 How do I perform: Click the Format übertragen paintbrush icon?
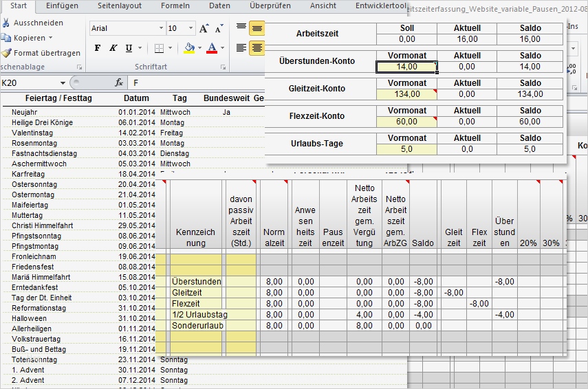pos(6,53)
